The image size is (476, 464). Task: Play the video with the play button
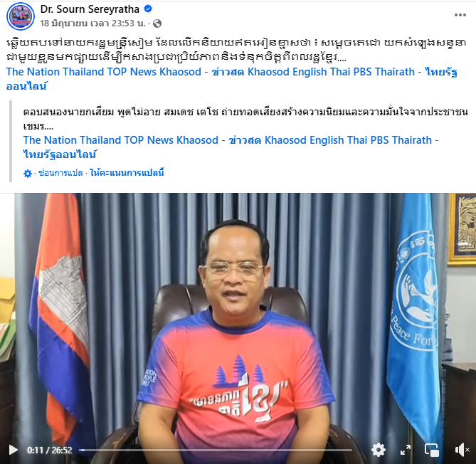point(13,450)
